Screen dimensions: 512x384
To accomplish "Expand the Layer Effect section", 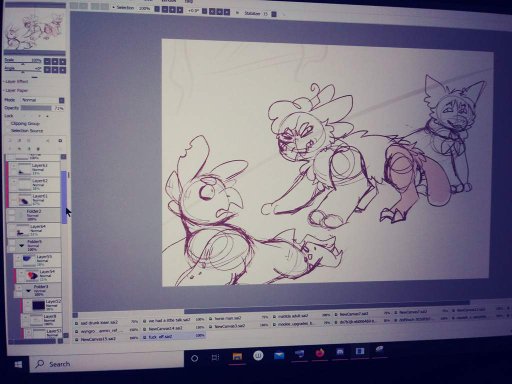I will click(x=16, y=82).
